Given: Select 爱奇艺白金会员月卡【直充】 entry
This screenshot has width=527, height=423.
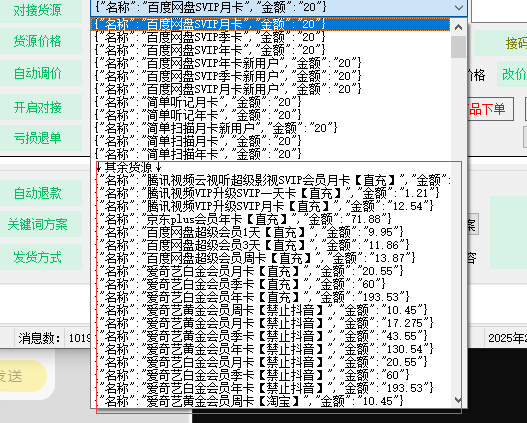Looking at the screenshot, I should (x=271, y=271).
